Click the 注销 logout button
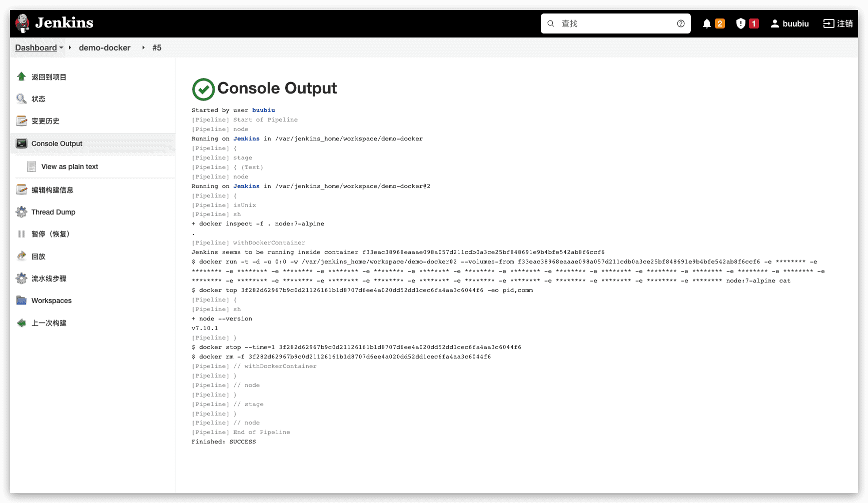This screenshot has height=503, width=868. pos(838,23)
